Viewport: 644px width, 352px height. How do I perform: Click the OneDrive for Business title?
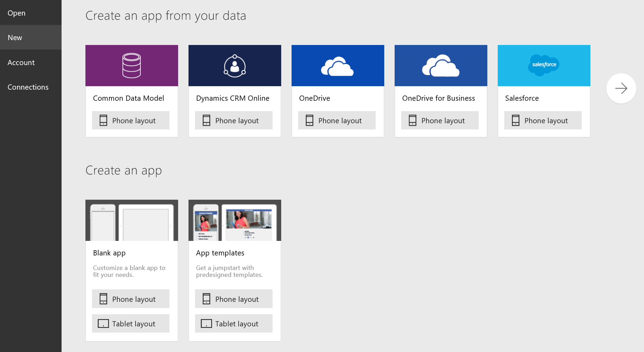pyautogui.click(x=439, y=98)
